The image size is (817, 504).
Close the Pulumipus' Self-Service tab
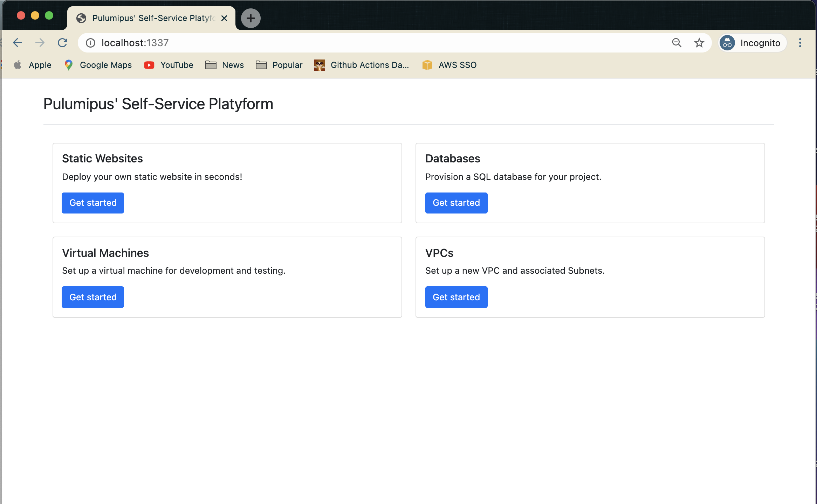tap(224, 18)
